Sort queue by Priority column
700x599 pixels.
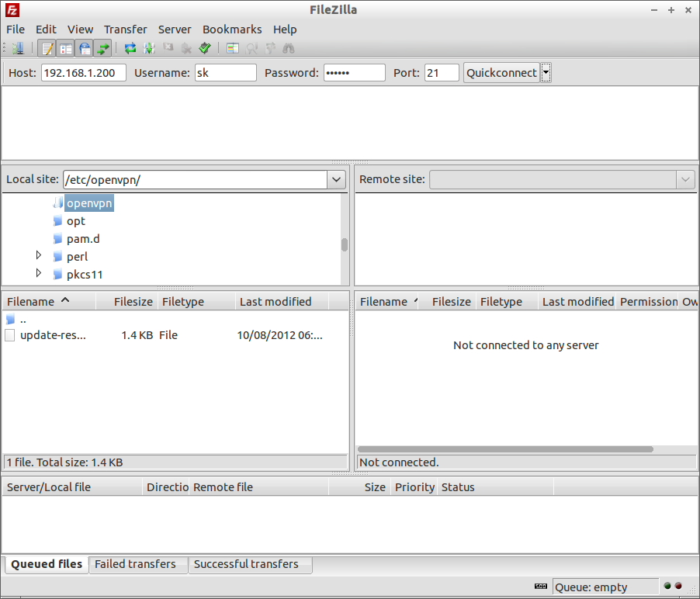pos(414,487)
